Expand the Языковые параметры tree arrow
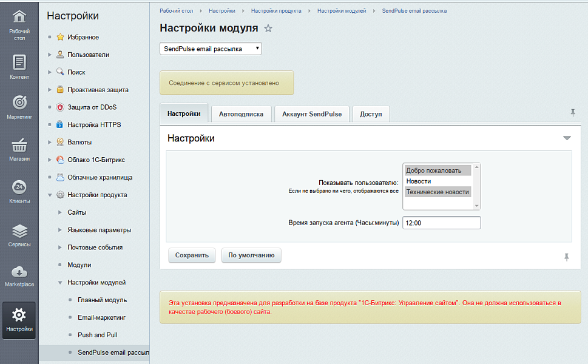 pyautogui.click(x=59, y=230)
